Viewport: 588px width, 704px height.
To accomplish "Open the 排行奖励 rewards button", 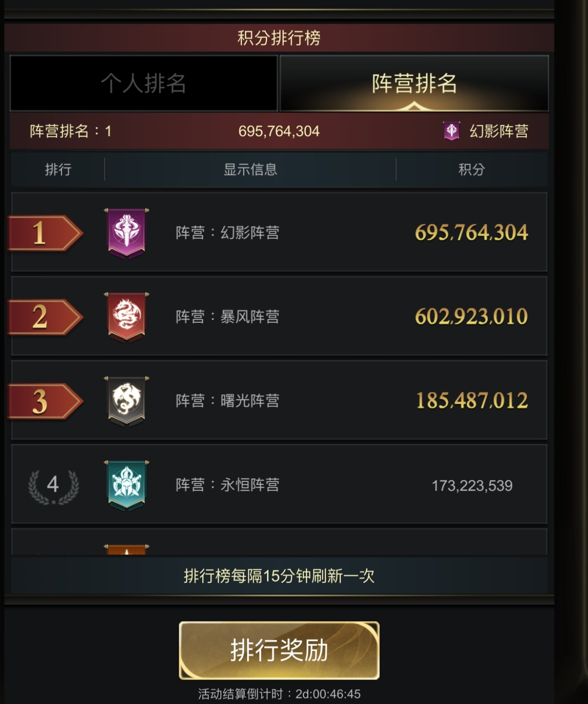I will tap(279, 650).
